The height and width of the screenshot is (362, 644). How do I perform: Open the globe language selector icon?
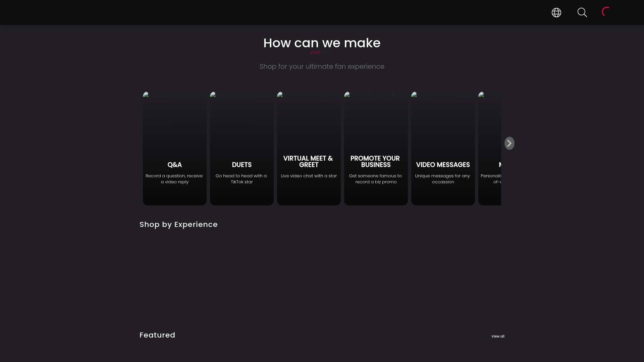[556, 13]
